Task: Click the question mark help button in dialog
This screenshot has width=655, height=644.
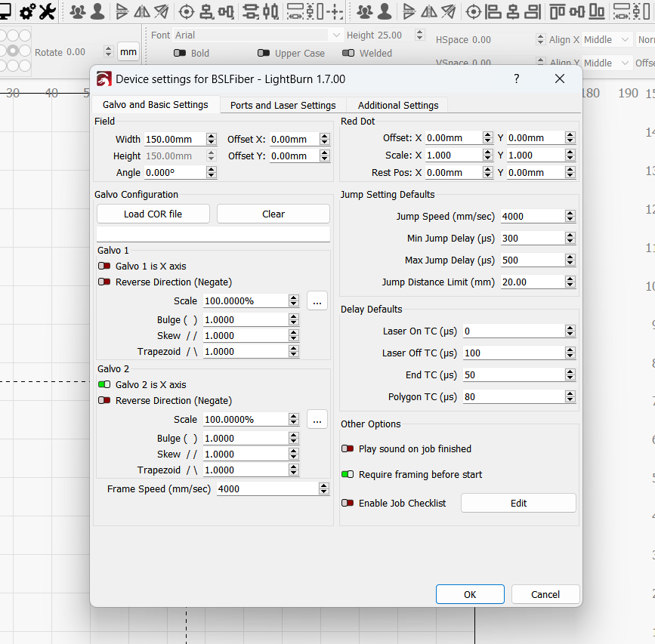Action: 517,79
